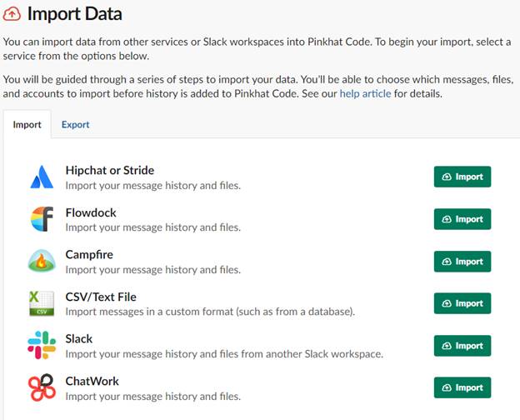Click the Import Data page heading

[75, 14]
